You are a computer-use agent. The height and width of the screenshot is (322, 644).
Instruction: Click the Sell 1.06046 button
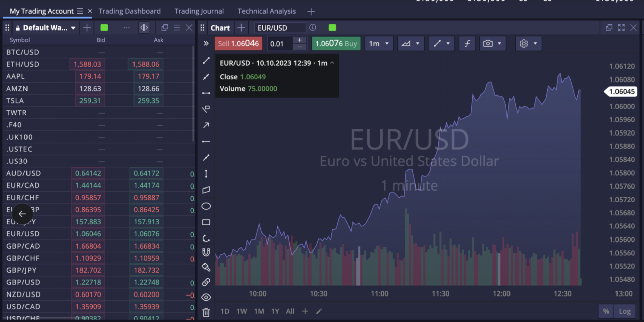click(238, 43)
